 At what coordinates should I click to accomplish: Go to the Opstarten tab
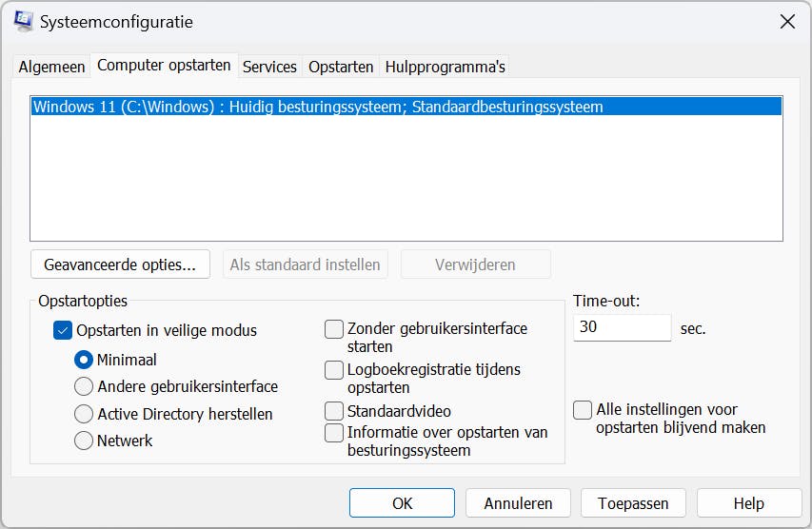click(341, 67)
